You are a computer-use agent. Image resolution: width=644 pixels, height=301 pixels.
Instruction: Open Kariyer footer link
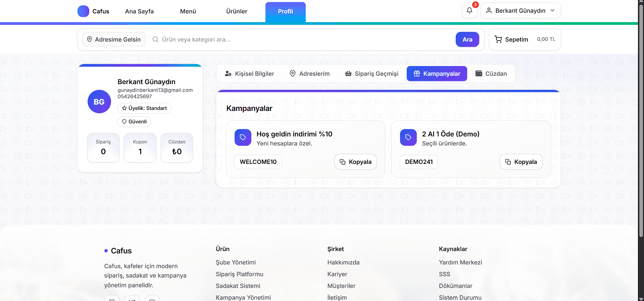click(x=337, y=274)
